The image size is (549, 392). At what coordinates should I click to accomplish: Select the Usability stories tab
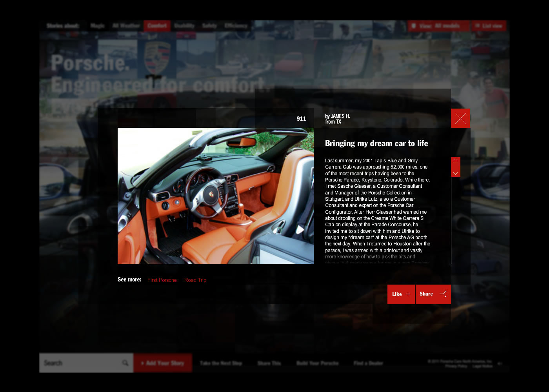click(x=184, y=26)
